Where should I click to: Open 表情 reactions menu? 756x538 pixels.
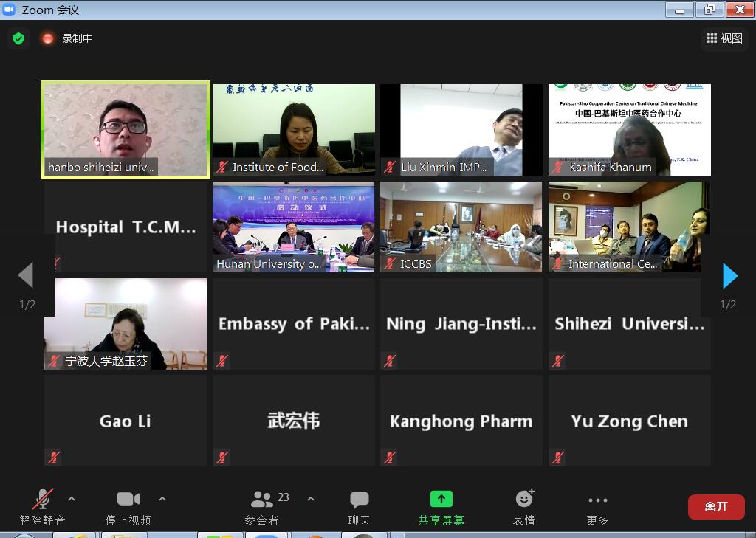tap(524, 507)
